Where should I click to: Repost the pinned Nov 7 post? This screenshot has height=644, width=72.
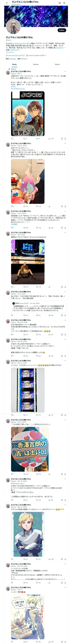click(24, 138)
